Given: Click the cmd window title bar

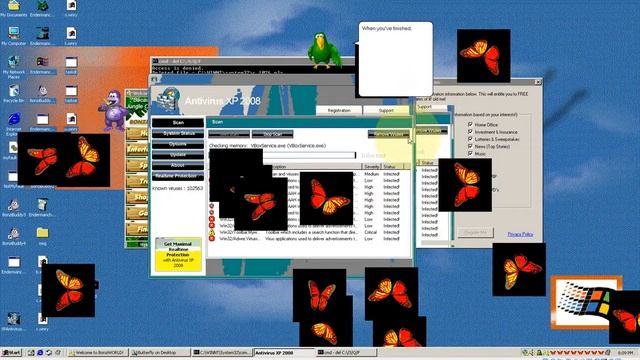Looking at the screenshot, I should (x=253, y=61).
